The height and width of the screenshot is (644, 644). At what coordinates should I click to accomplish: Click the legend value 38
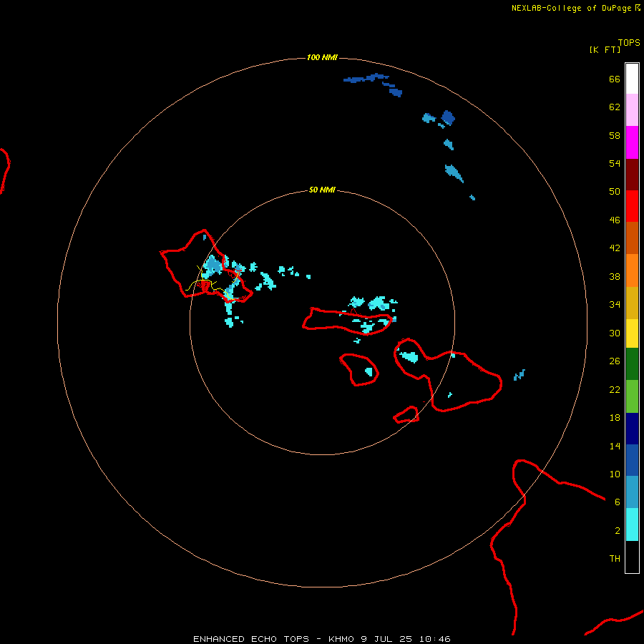(x=615, y=277)
